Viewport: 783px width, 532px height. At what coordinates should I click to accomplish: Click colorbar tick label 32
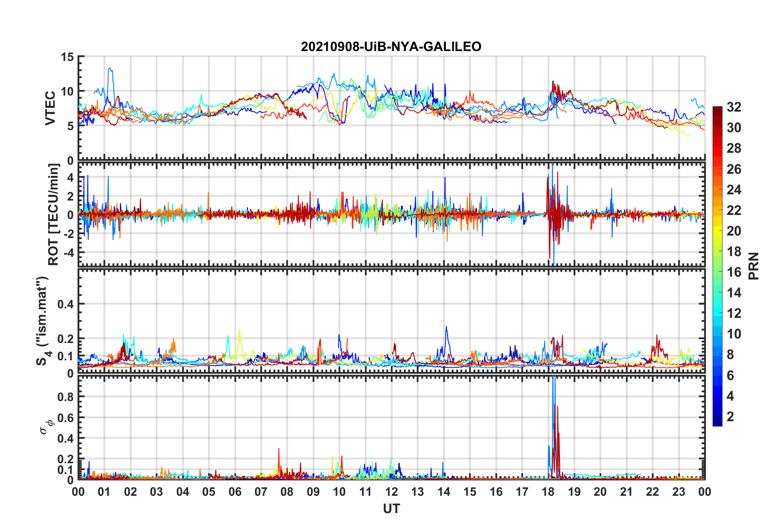click(x=734, y=107)
